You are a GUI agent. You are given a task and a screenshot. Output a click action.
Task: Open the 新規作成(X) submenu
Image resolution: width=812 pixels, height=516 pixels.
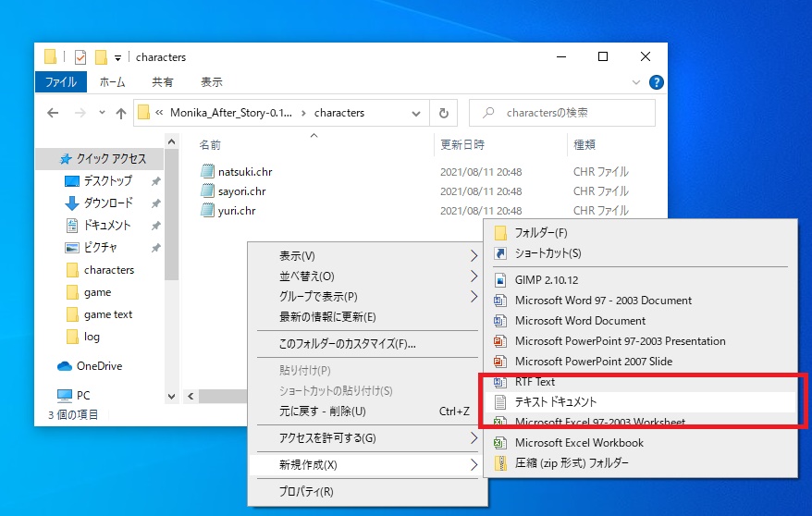(x=368, y=465)
